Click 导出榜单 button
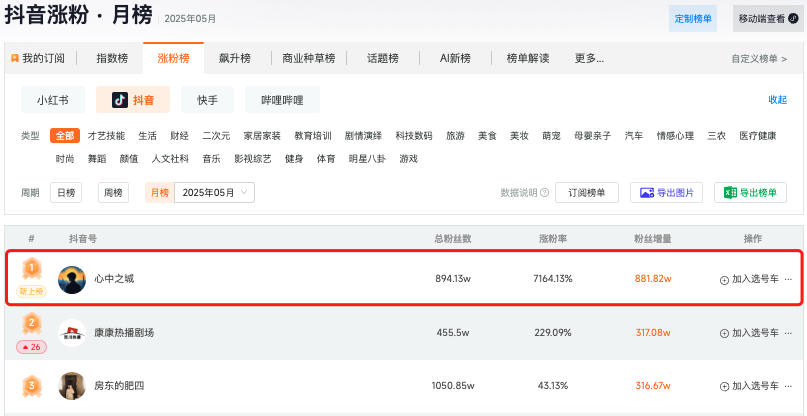Screen dimensions: 807x416 click(750, 193)
